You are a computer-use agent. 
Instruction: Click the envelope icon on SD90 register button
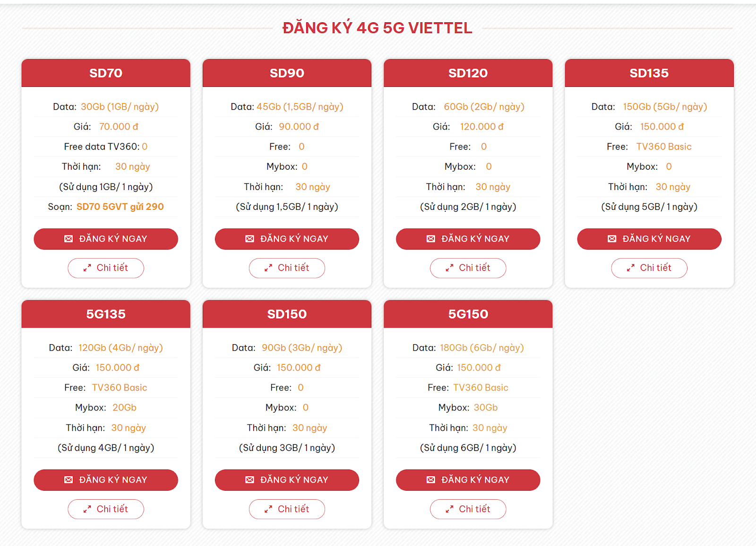250,239
